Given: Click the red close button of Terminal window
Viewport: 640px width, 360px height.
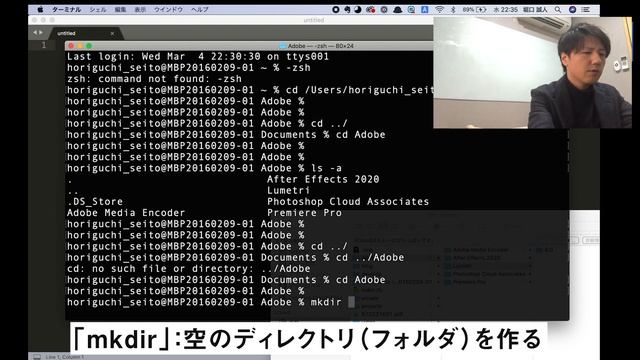Looking at the screenshot, I should (71, 46).
